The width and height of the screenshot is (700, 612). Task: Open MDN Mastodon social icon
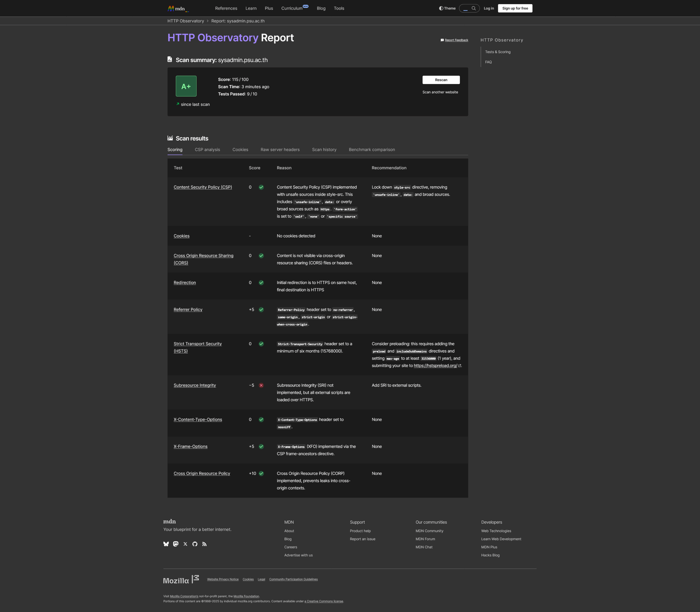[176, 544]
